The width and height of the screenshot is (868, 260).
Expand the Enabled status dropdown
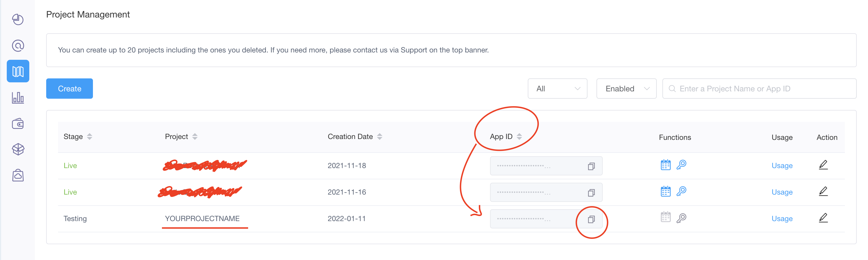(x=626, y=89)
